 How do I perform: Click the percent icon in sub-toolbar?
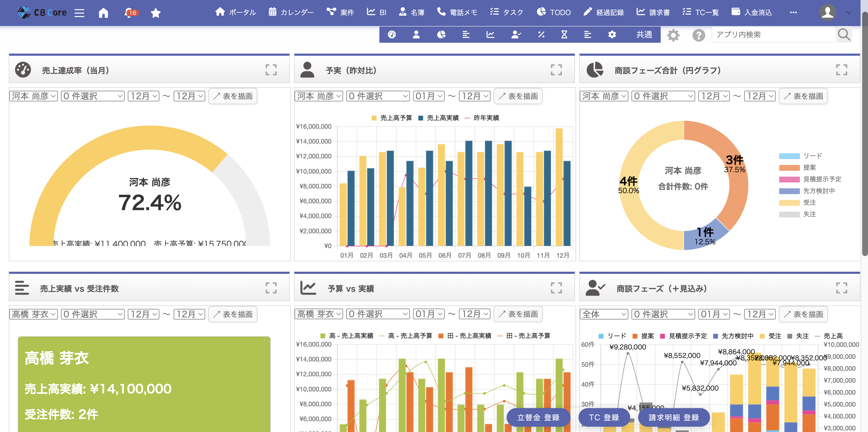tap(541, 34)
